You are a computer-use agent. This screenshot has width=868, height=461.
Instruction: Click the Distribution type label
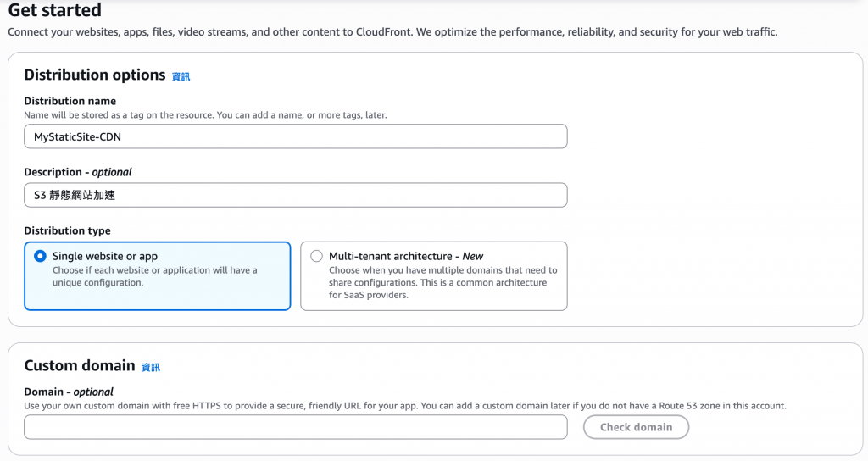coord(67,230)
